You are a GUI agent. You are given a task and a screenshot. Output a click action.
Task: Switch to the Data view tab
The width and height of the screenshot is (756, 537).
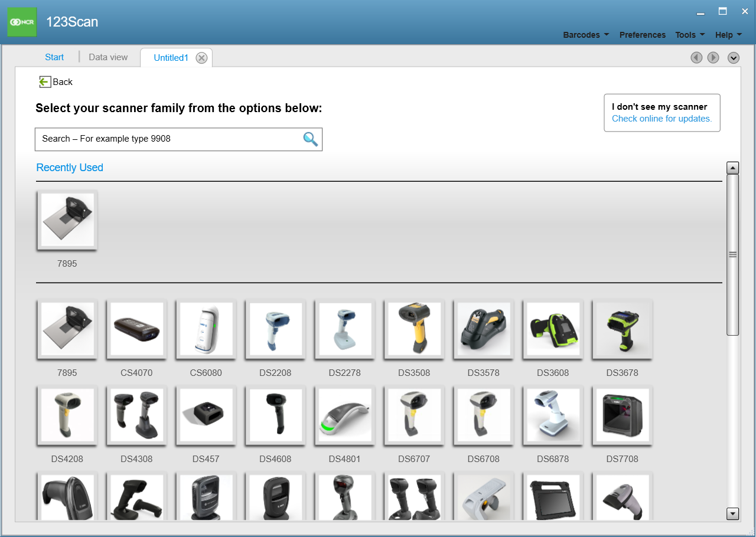pyautogui.click(x=108, y=57)
